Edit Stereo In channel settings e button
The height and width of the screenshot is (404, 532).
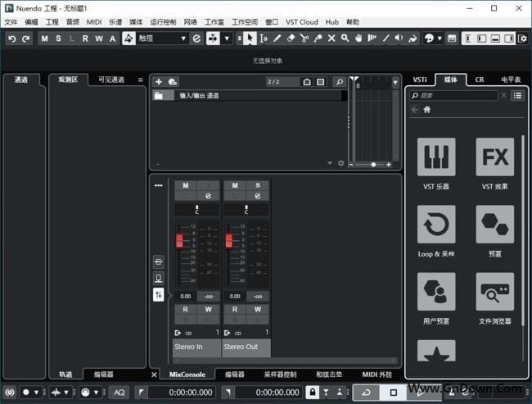click(x=209, y=196)
